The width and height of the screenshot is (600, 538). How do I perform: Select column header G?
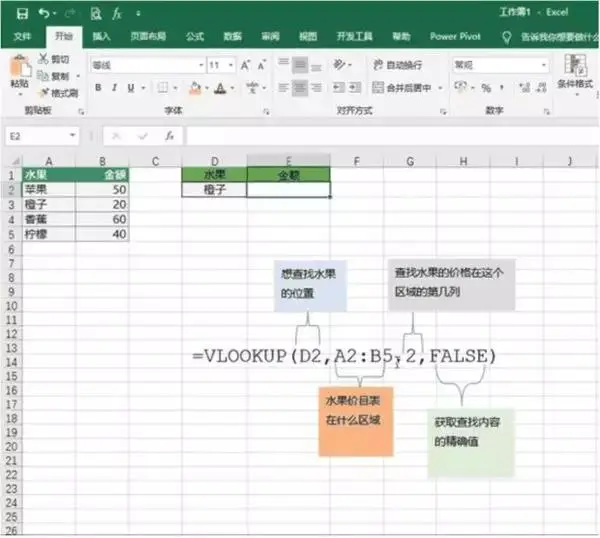point(410,161)
